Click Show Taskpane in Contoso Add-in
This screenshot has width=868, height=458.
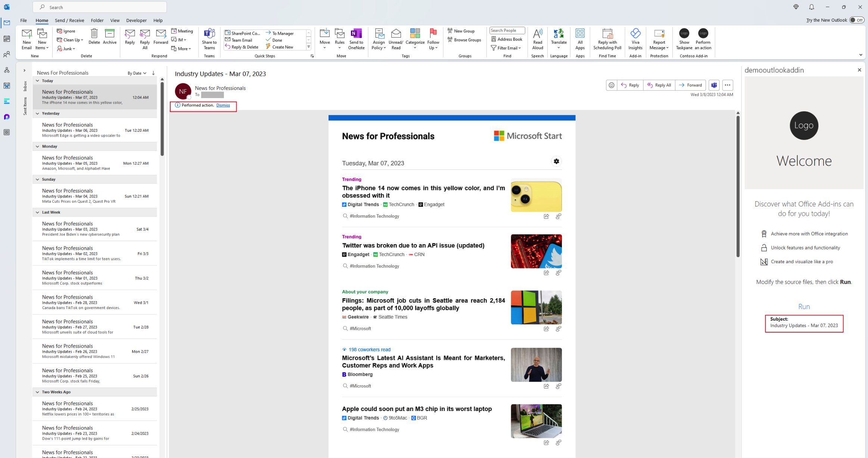pos(684,39)
